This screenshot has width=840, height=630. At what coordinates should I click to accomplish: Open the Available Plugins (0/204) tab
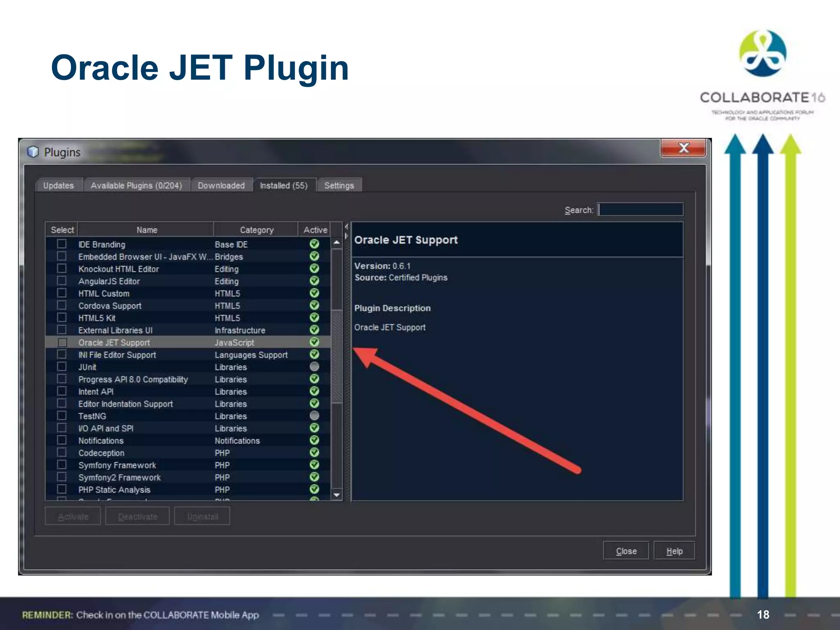tap(136, 185)
